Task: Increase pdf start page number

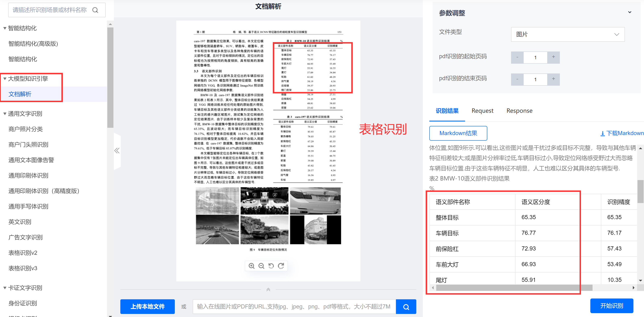Action: click(x=553, y=57)
